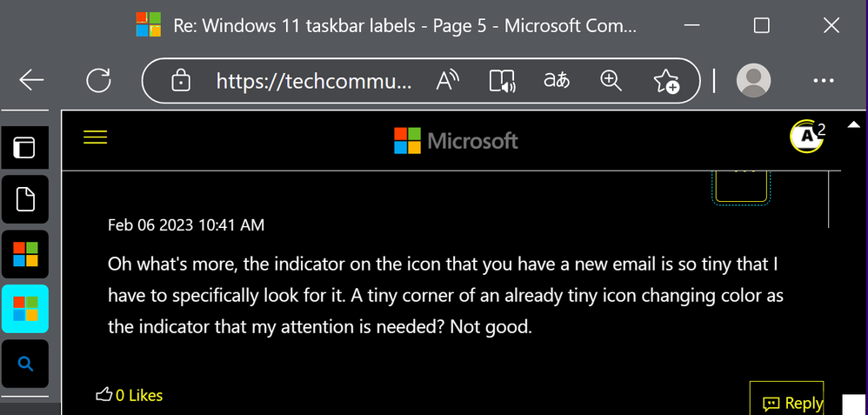
Task: Open the zoom magnifier control
Action: pyautogui.click(x=611, y=81)
